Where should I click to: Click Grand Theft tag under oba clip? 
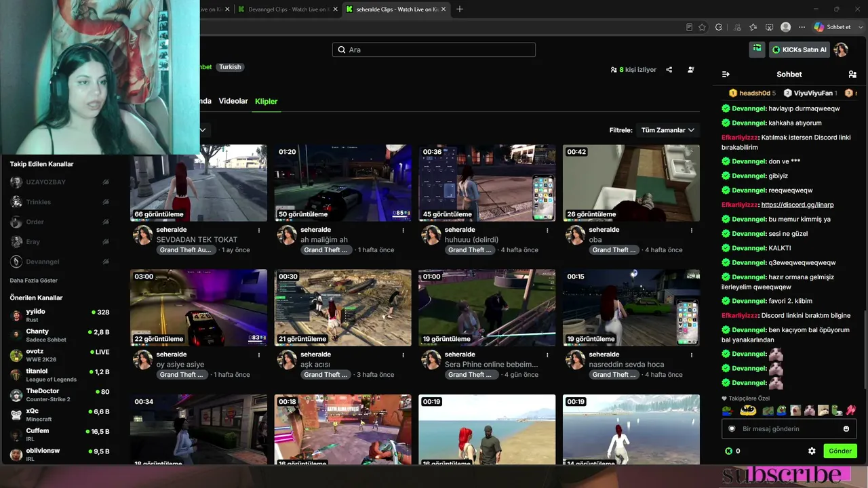click(614, 250)
